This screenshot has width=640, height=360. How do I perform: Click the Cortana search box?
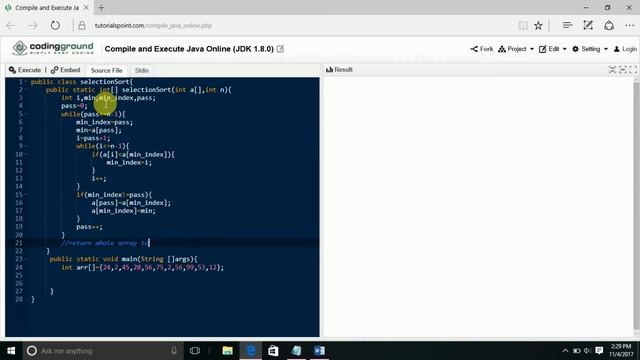pos(102,351)
